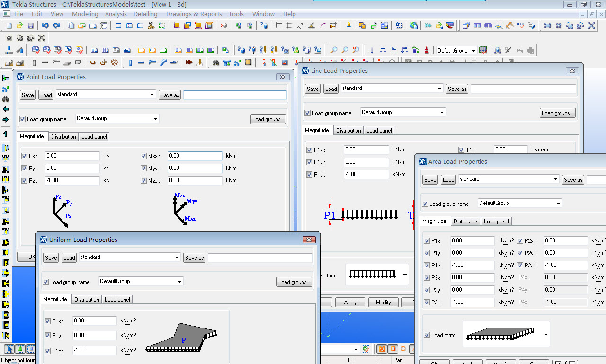Click the zoom in magnifier icon

click(334, 50)
